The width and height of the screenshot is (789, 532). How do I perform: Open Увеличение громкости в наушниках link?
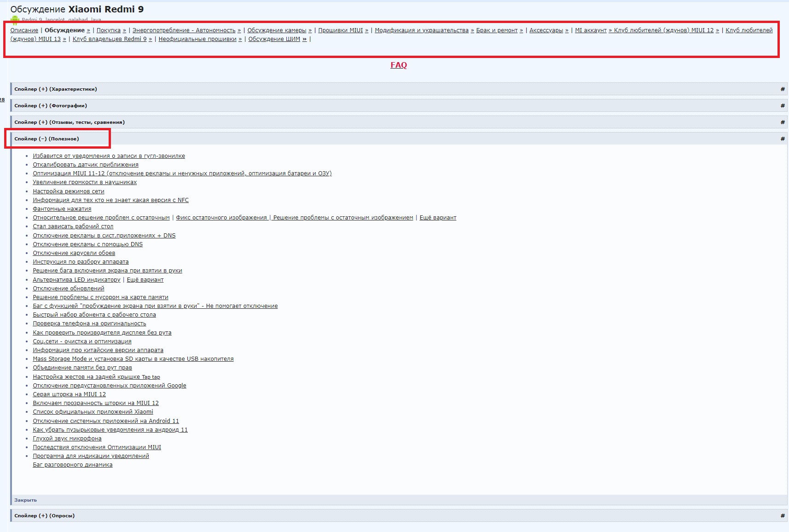click(x=85, y=182)
